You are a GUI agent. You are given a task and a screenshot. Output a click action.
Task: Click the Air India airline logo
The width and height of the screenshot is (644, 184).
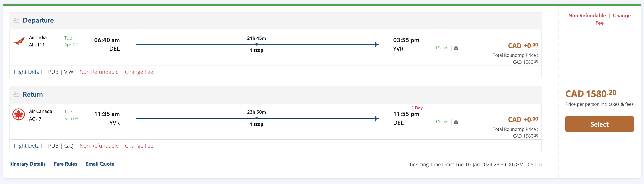19,41
